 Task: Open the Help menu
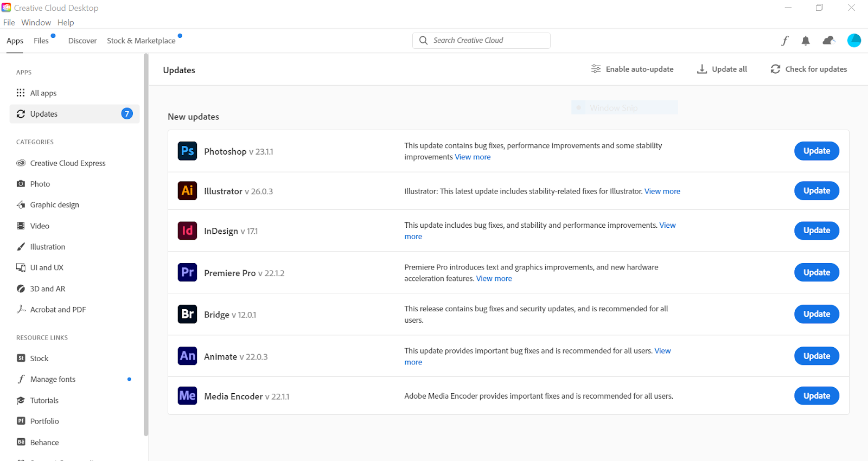pyautogui.click(x=66, y=22)
